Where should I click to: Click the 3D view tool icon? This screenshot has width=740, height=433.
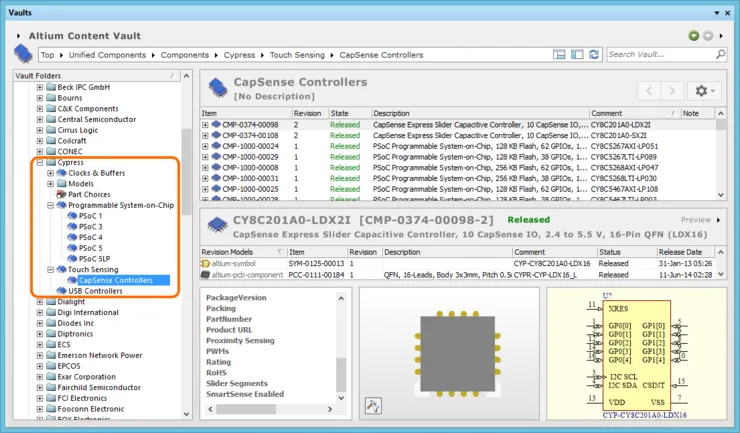point(373,406)
